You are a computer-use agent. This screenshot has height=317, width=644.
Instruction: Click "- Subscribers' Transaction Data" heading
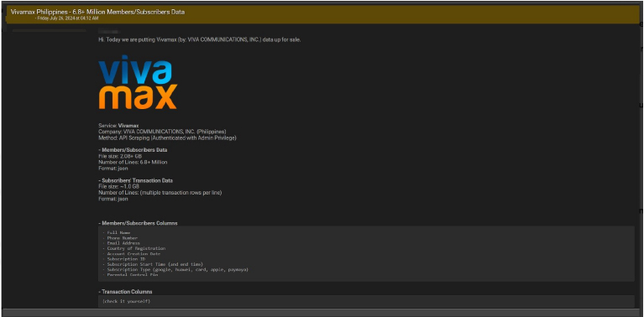[x=135, y=180]
